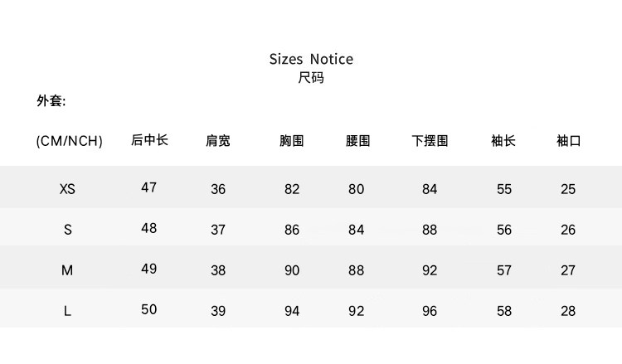Click the M size row label

tap(68, 270)
